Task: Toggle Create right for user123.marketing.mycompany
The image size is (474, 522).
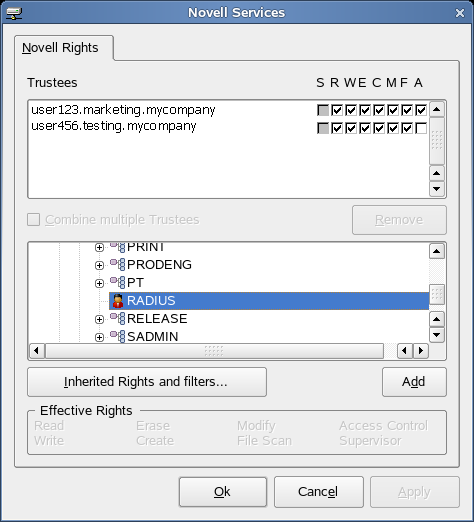Action: [x=379, y=110]
